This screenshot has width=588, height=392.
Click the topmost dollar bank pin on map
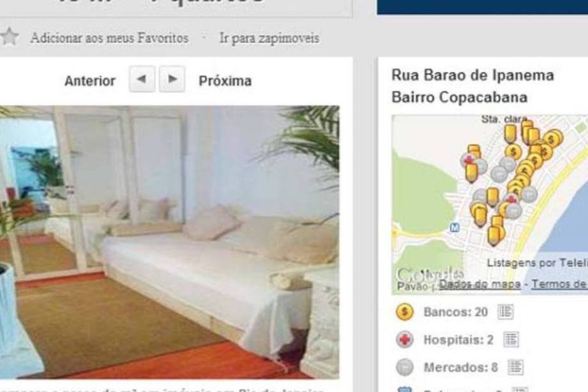552,139
